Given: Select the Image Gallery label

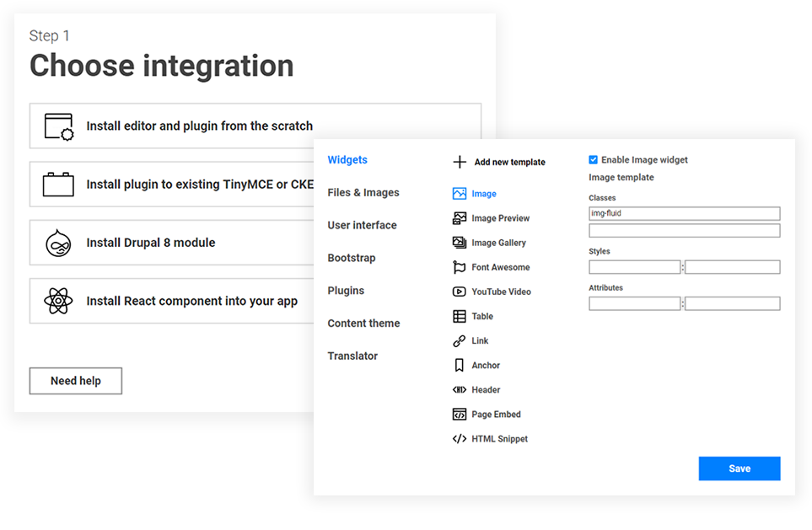Looking at the screenshot, I should tap(498, 243).
